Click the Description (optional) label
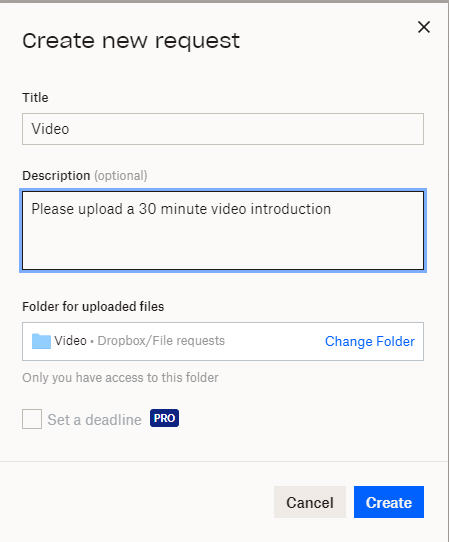Image resolution: width=449 pixels, height=542 pixels. (x=85, y=176)
